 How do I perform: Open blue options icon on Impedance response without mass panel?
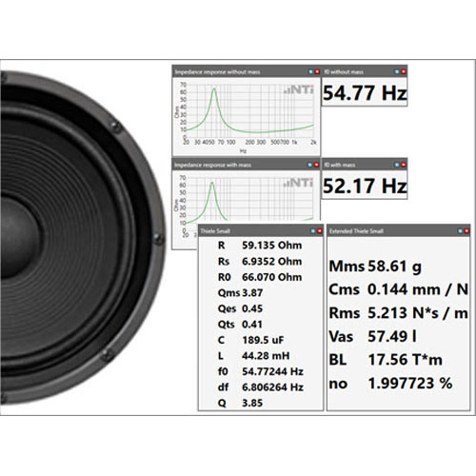point(310,72)
